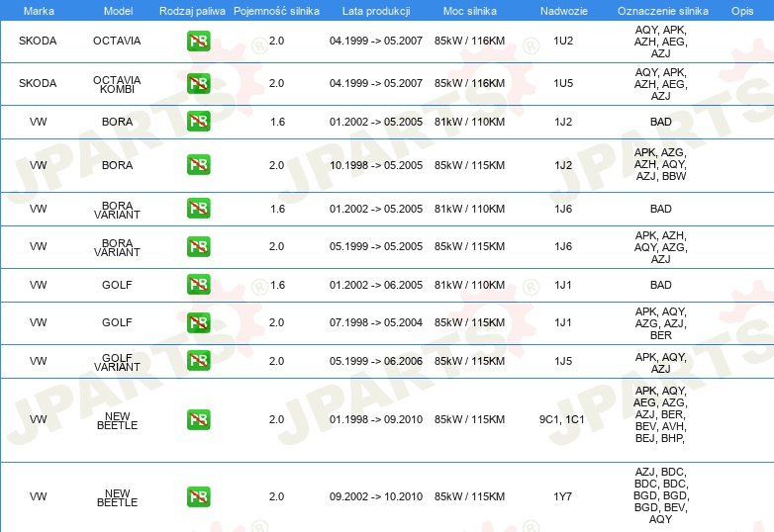Viewport: 774px width, 532px height.
Task: Click petrol fuel icon in OCTAVIA KOMBI row
Action: 198,83
